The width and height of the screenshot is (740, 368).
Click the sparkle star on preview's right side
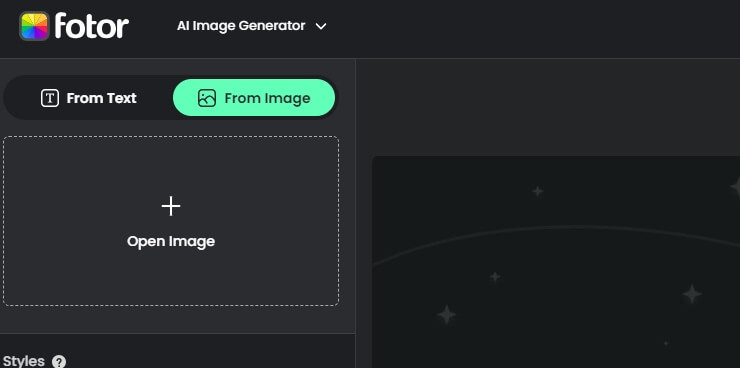pos(692,294)
